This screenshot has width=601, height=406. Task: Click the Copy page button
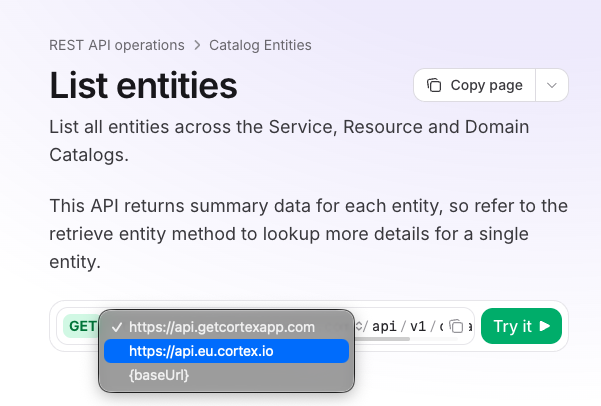(x=475, y=85)
